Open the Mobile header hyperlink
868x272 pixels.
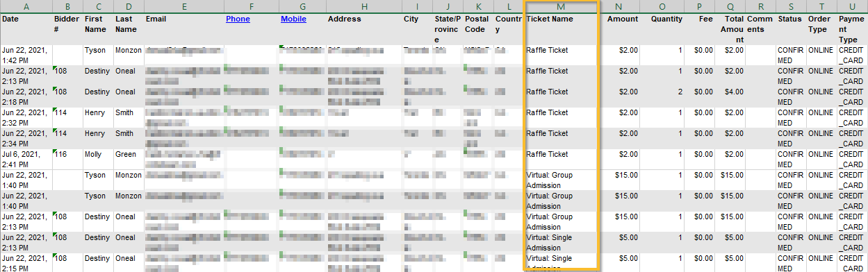click(293, 19)
